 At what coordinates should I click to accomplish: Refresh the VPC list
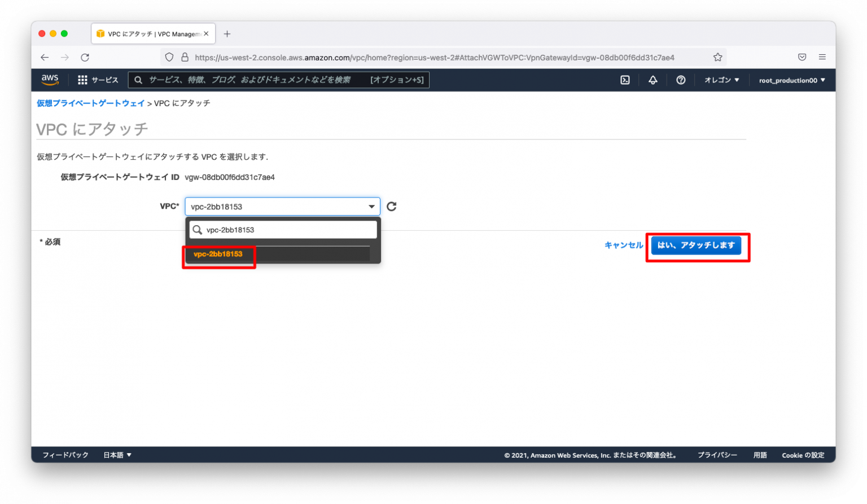pos(392,207)
